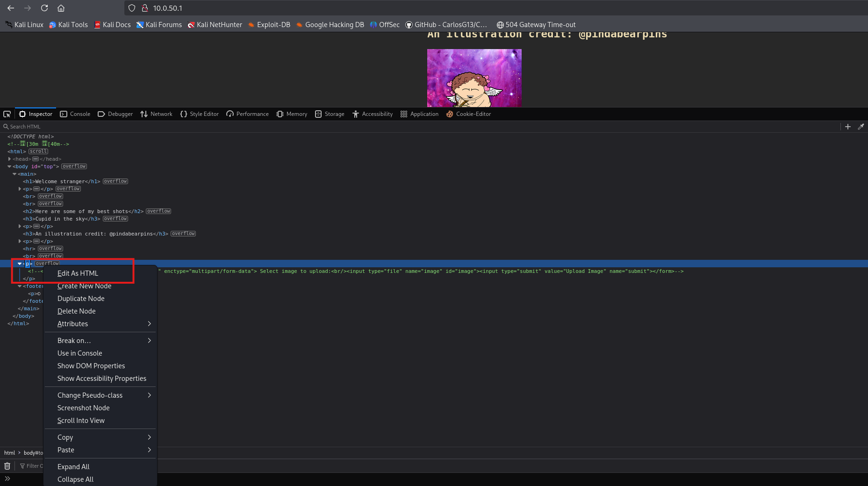The image size is (868, 486).
Task: Switch to the Network tab
Action: point(156,114)
